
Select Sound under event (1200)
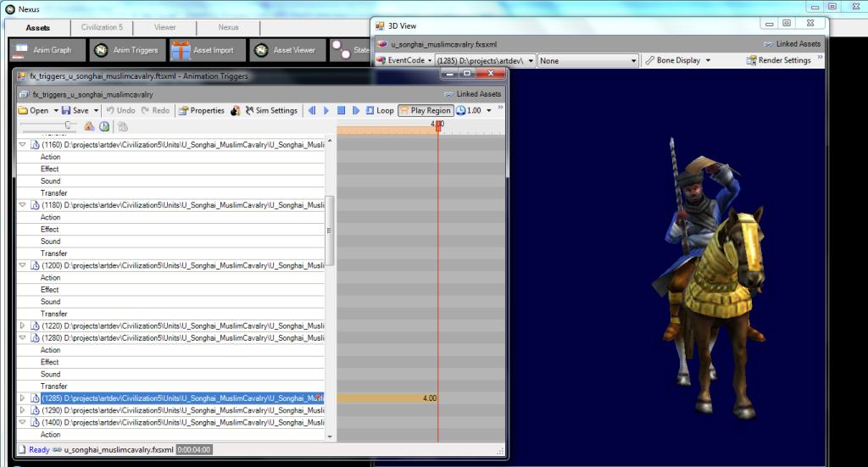[x=50, y=302]
